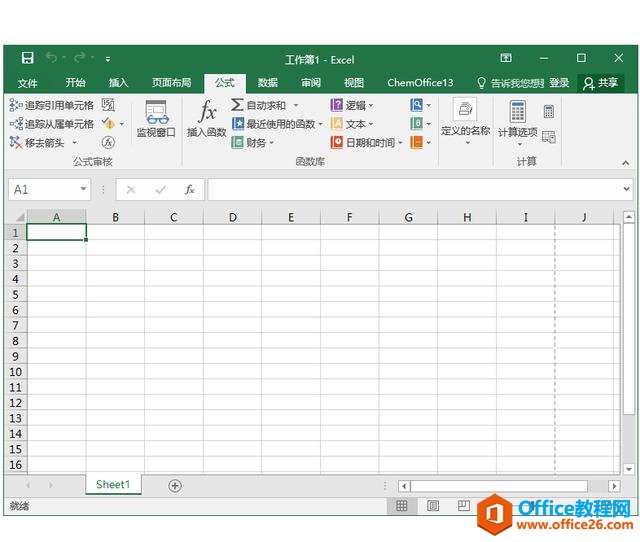640x542 pixels.
Task: Switch to the 数据 ribbon tab
Action: (268, 83)
